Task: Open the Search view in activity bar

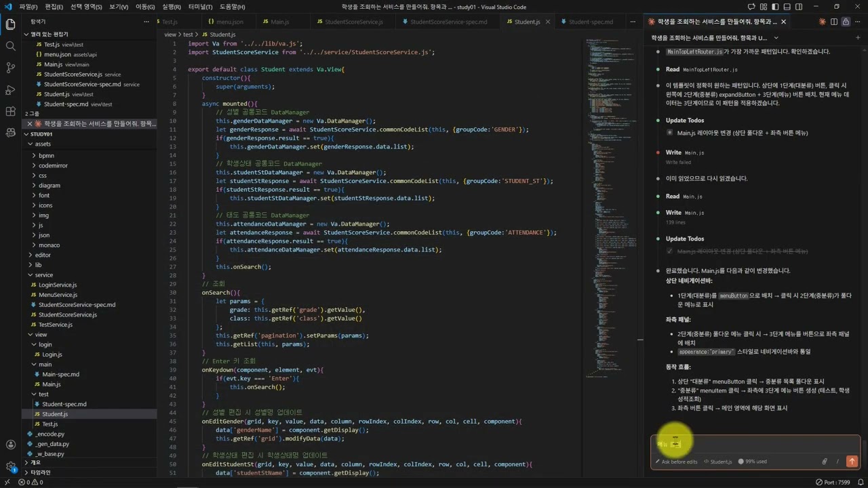Action: [x=10, y=46]
